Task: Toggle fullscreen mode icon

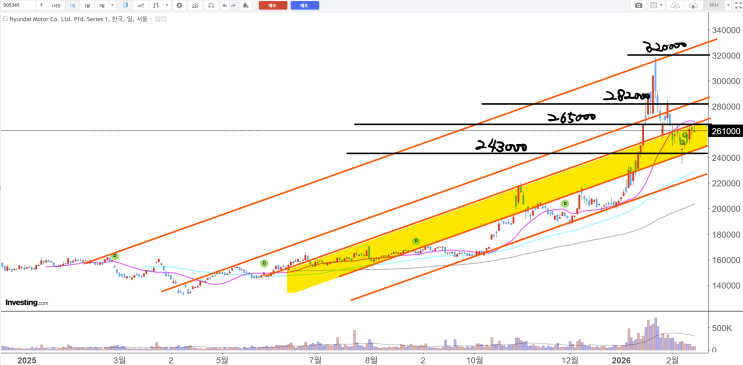Action: pos(738,5)
